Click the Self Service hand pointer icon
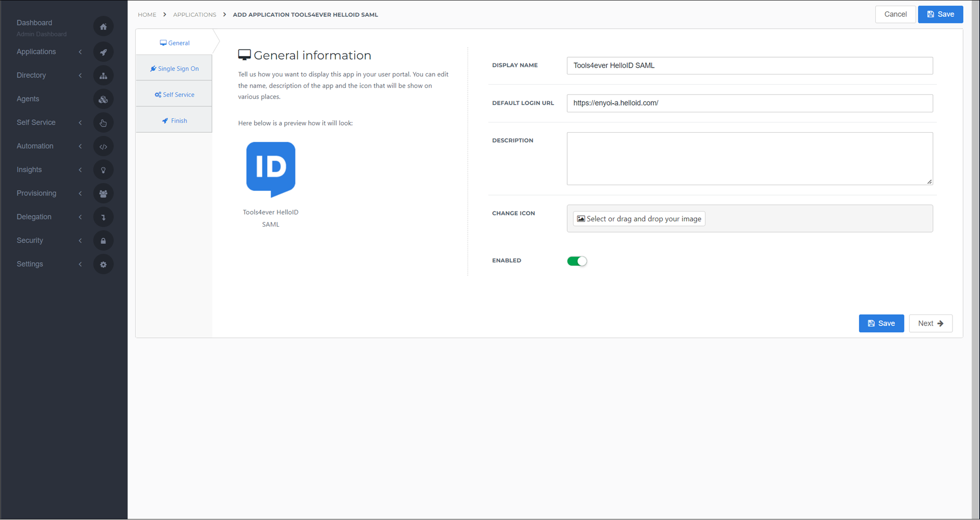 pyautogui.click(x=103, y=123)
